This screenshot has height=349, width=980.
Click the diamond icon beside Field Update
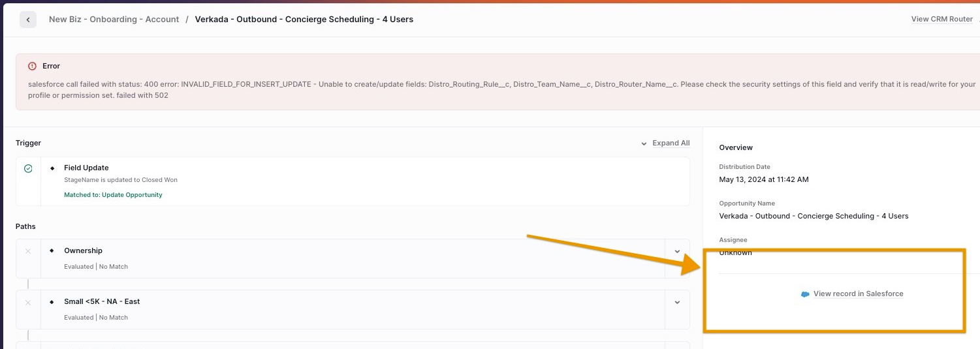coord(52,168)
